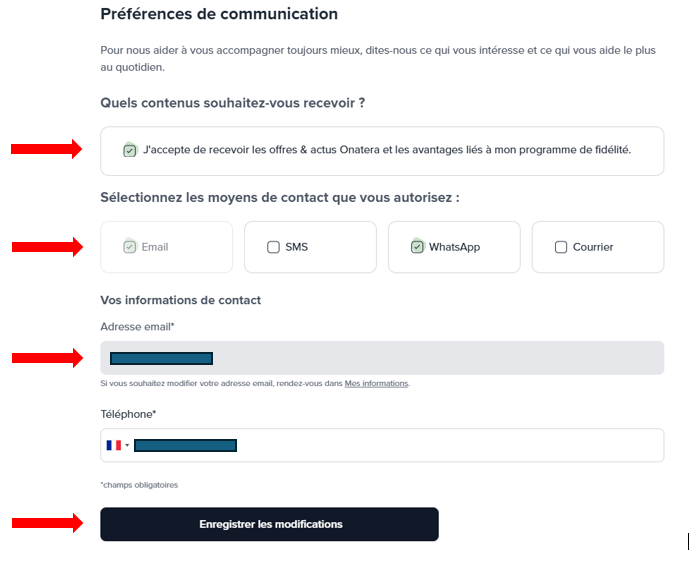Click the French flag icon
This screenshot has height=567, width=689.
click(114, 445)
